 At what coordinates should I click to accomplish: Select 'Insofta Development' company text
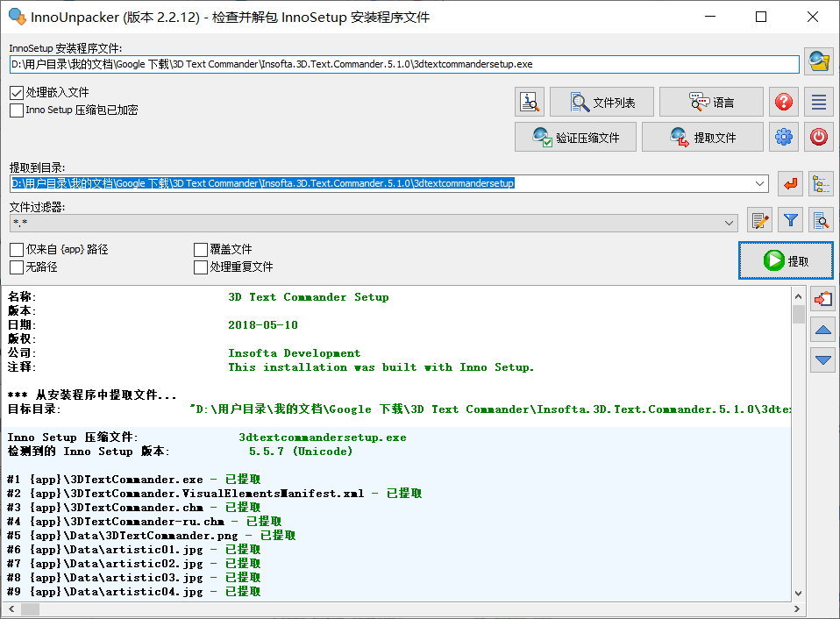[x=294, y=352]
